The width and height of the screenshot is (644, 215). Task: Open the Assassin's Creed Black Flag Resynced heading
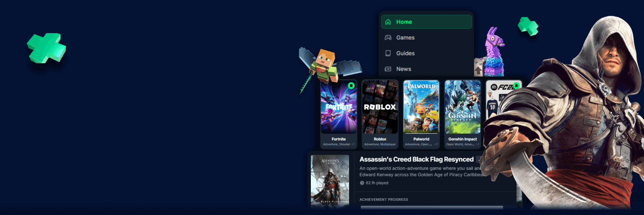click(x=416, y=160)
